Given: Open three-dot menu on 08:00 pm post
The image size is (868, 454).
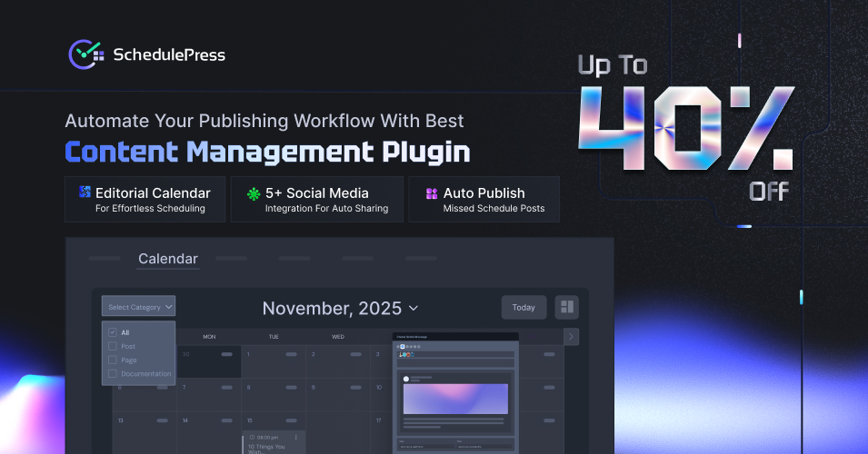Looking at the screenshot, I should (x=295, y=437).
